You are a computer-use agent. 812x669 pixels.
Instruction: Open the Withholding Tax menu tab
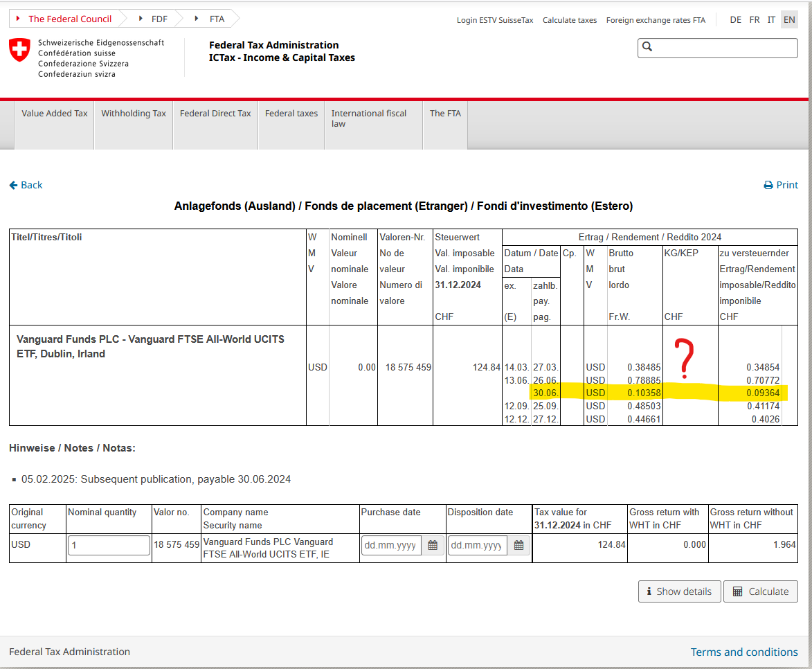click(134, 114)
